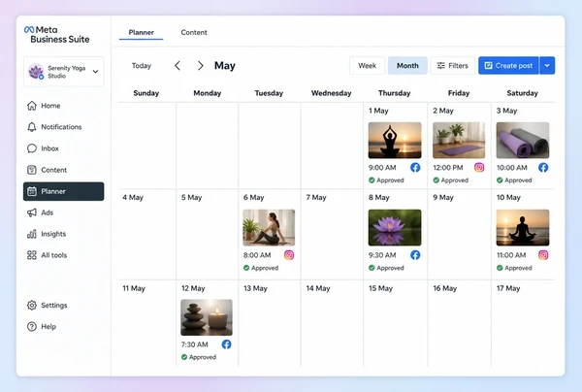Click the 7:30 AM time on 12 May

195,344
